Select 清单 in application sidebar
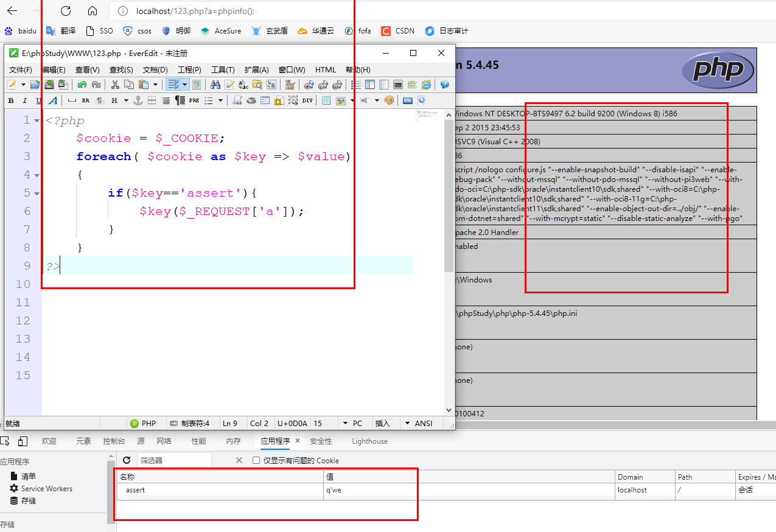 (x=23, y=477)
